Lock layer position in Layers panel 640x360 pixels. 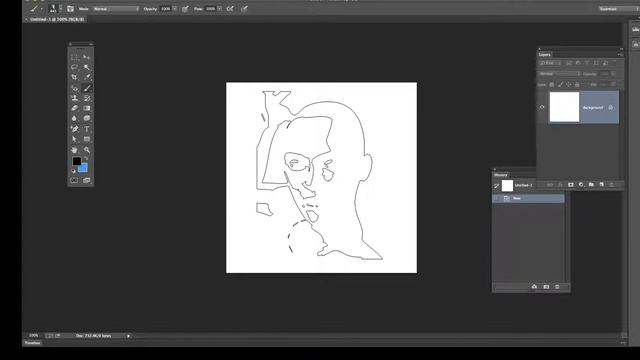569,84
